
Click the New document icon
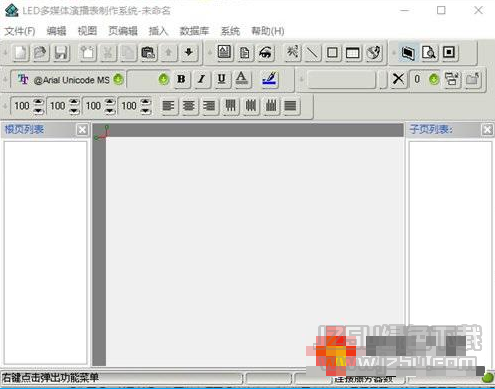point(20,53)
